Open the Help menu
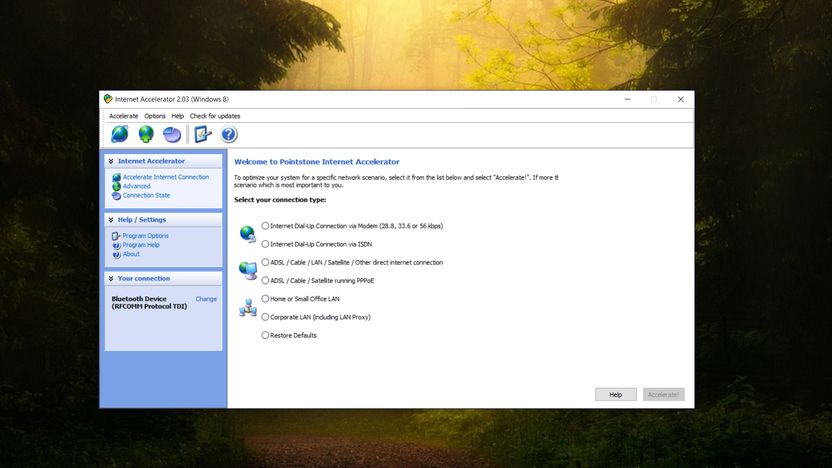This screenshot has height=468, width=832. coord(178,116)
